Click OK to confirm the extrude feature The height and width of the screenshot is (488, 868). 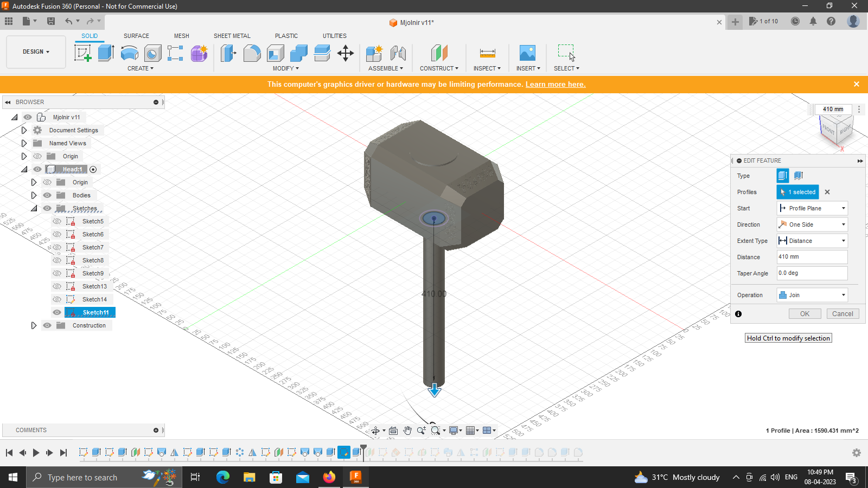click(x=805, y=313)
